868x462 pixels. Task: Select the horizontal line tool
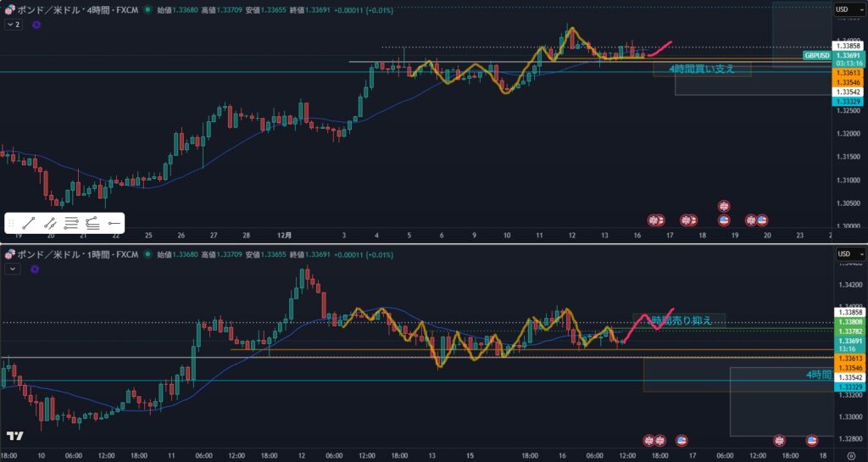(x=114, y=224)
